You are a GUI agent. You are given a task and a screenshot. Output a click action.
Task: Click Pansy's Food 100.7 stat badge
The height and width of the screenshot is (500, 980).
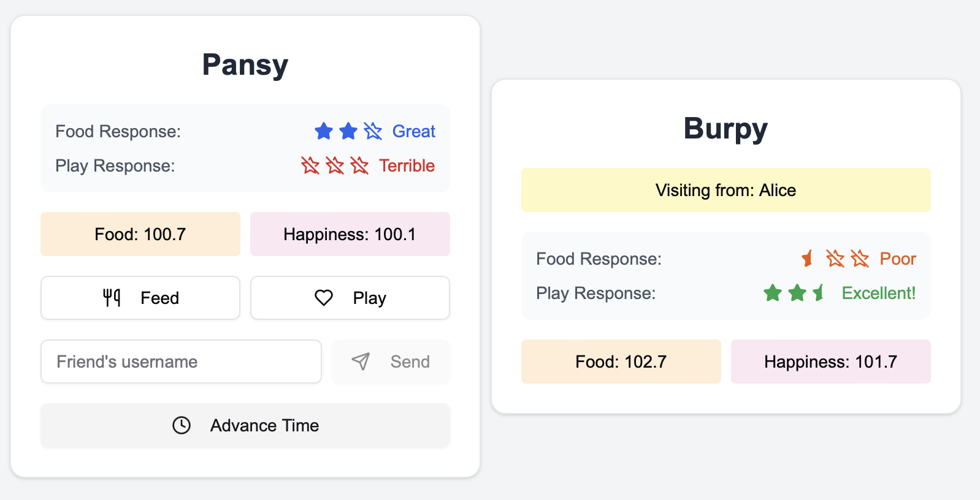(x=140, y=234)
